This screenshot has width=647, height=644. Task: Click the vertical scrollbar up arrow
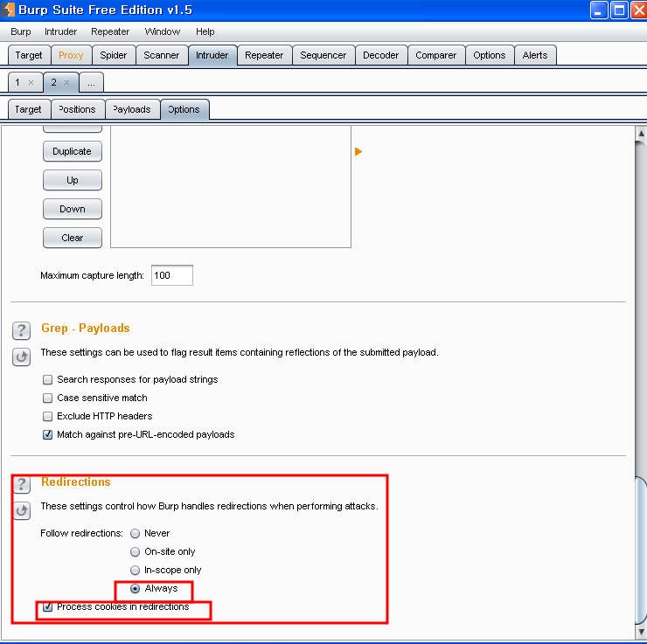640,133
